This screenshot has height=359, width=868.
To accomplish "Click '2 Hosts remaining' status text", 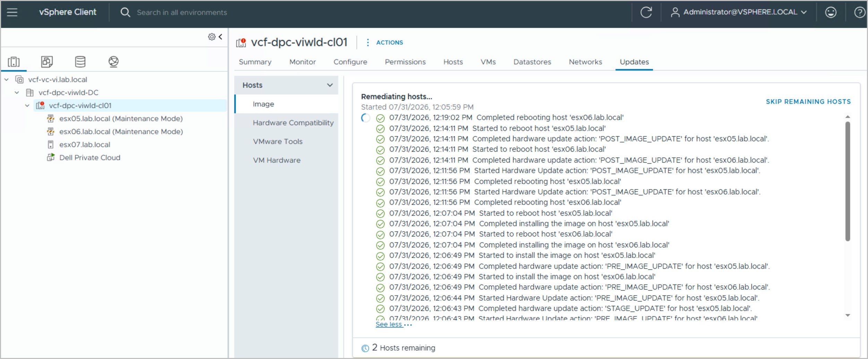I will (x=403, y=348).
